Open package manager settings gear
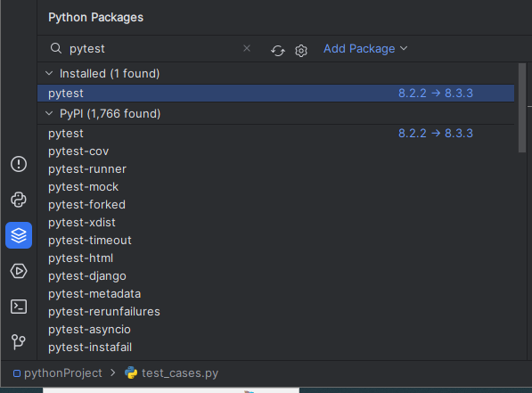This screenshot has height=393, width=532. click(x=301, y=51)
